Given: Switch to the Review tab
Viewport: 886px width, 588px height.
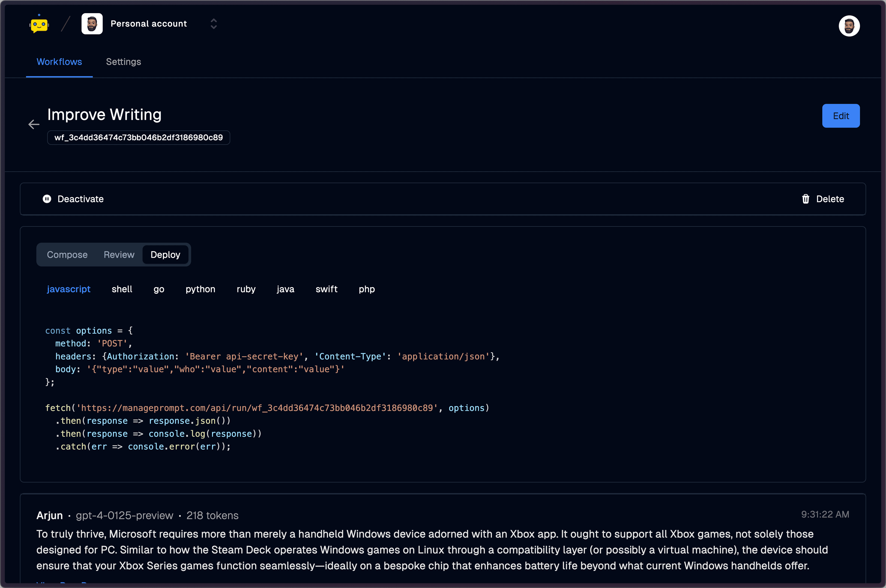Looking at the screenshot, I should pos(119,255).
